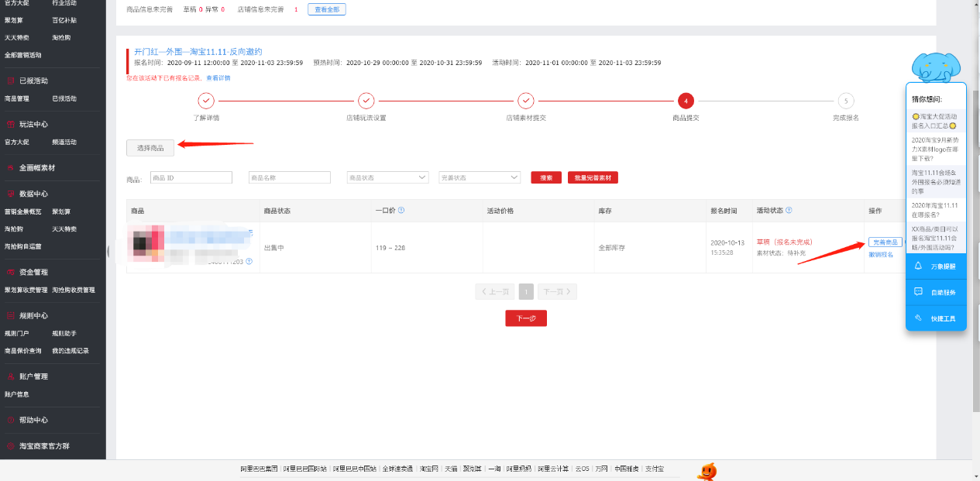Click the 支付宝 footer link

(x=655, y=469)
